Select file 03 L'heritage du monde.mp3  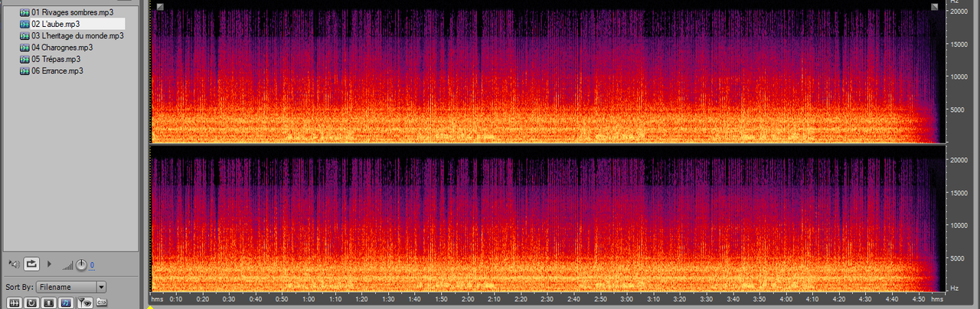click(x=77, y=36)
